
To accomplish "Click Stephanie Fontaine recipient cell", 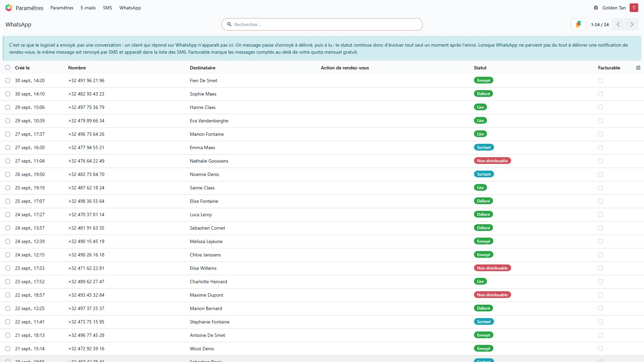I will pos(210,322).
